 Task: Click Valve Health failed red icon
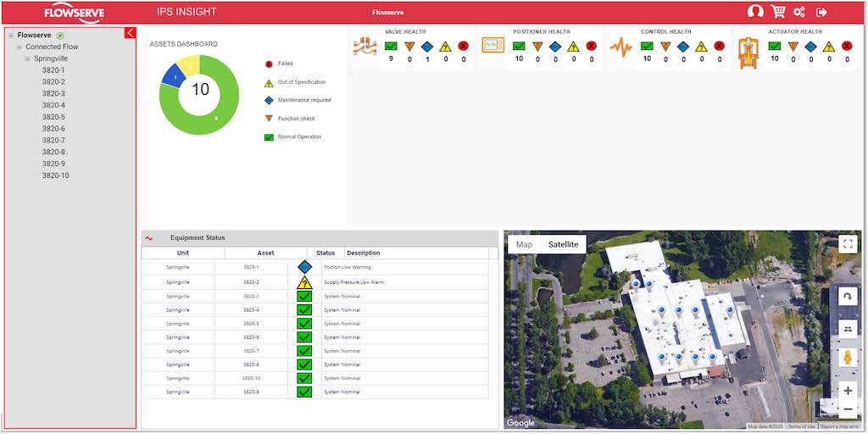[x=464, y=46]
